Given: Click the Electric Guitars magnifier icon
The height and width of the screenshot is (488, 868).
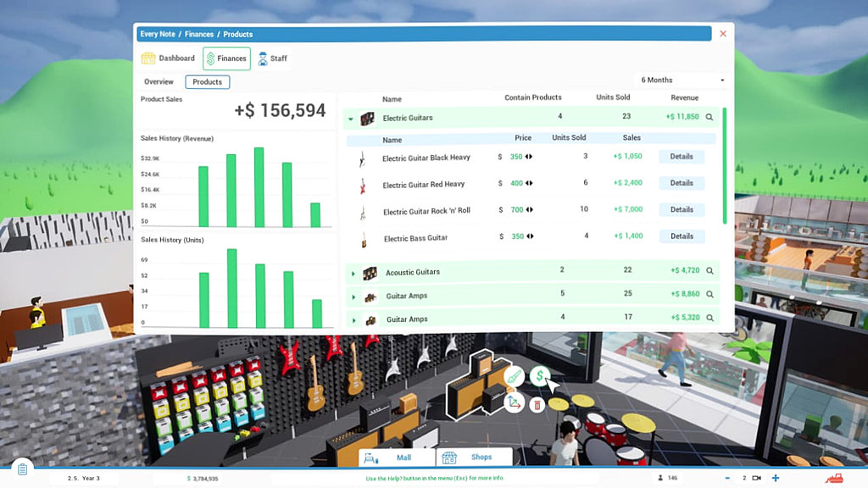Looking at the screenshot, I should [x=709, y=117].
